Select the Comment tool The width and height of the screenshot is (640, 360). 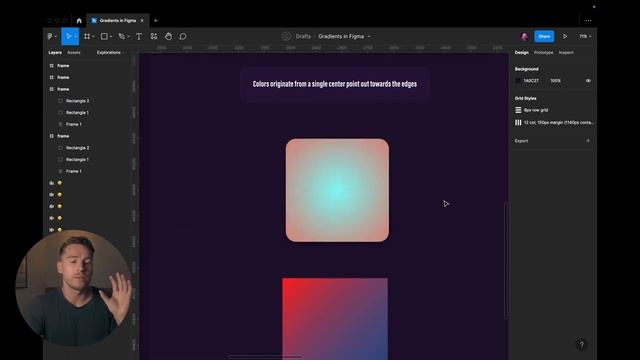(x=183, y=36)
